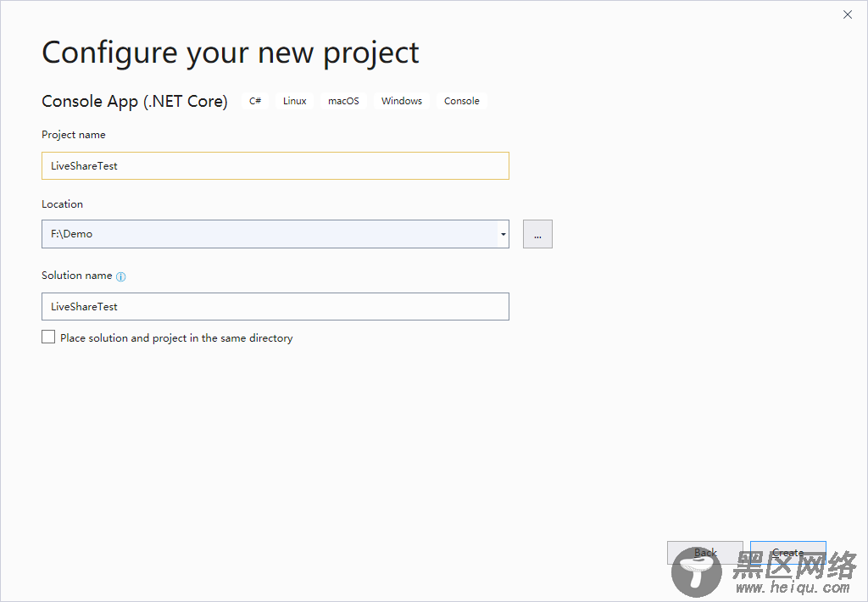Click the Console tag
The width and height of the screenshot is (868, 602).
[462, 101]
